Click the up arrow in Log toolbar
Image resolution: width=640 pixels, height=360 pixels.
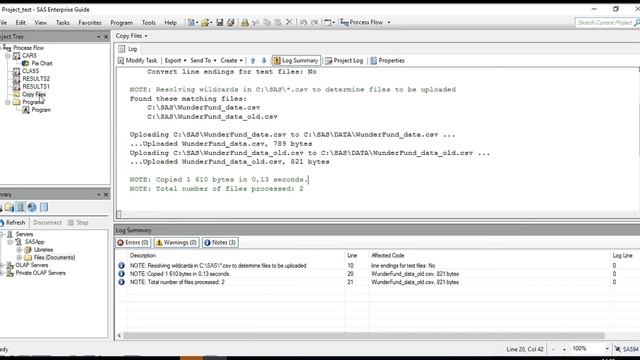[253, 60]
